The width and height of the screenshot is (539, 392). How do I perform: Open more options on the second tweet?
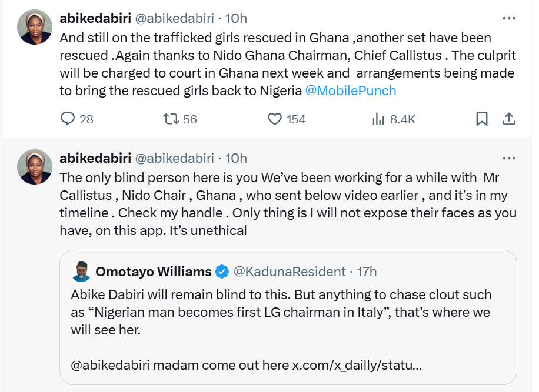point(508,158)
